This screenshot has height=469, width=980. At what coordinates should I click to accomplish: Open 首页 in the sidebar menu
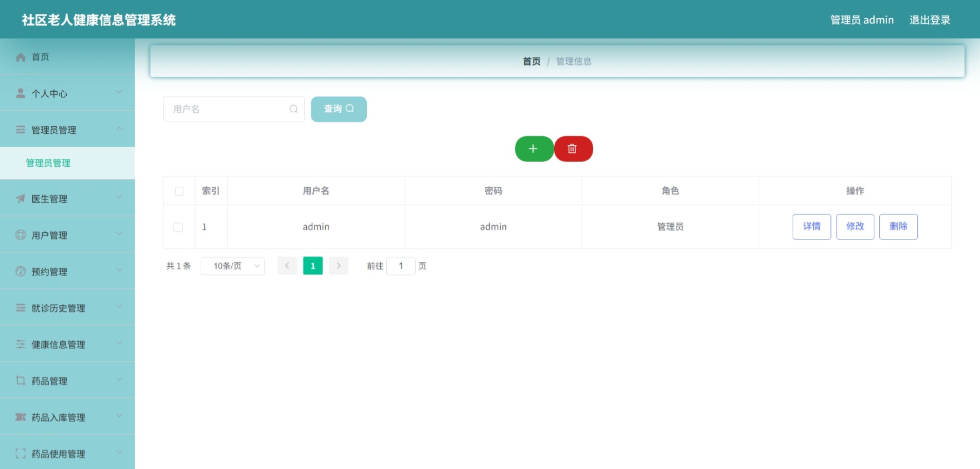click(x=67, y=57)
